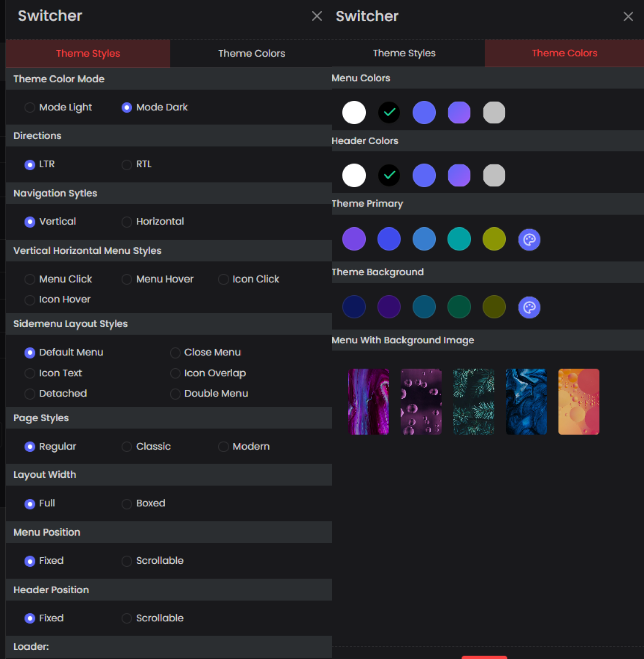Select the Icon Overlap sidemenu layout
644x659 pixels.
(x=175, y=373)
